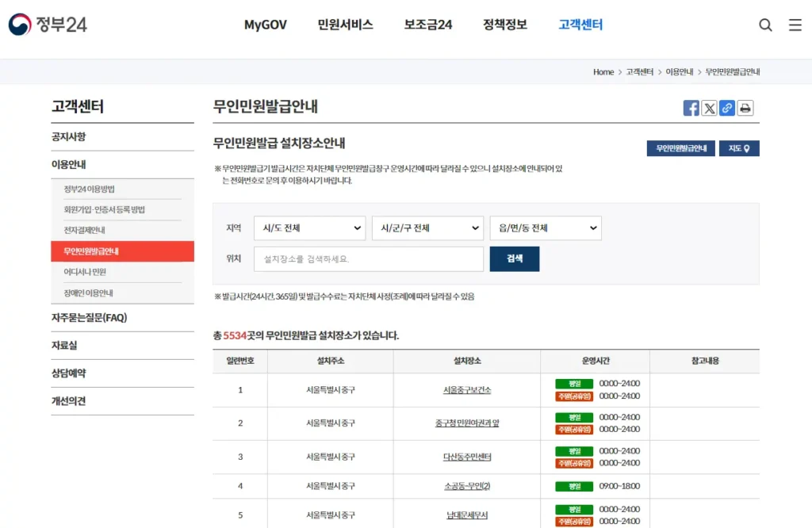Open the 보조금24 top menu

(428, 25)
